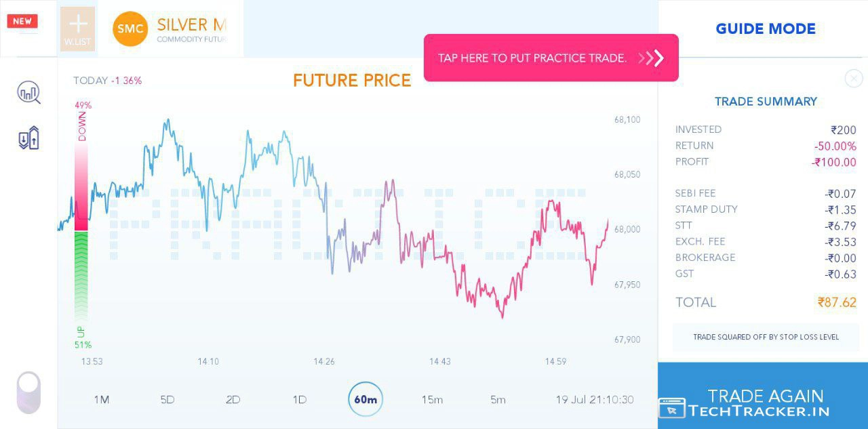The image size is (868, 429).
Task: Select the 60m timeframe
Action: (x=366, y=399)
